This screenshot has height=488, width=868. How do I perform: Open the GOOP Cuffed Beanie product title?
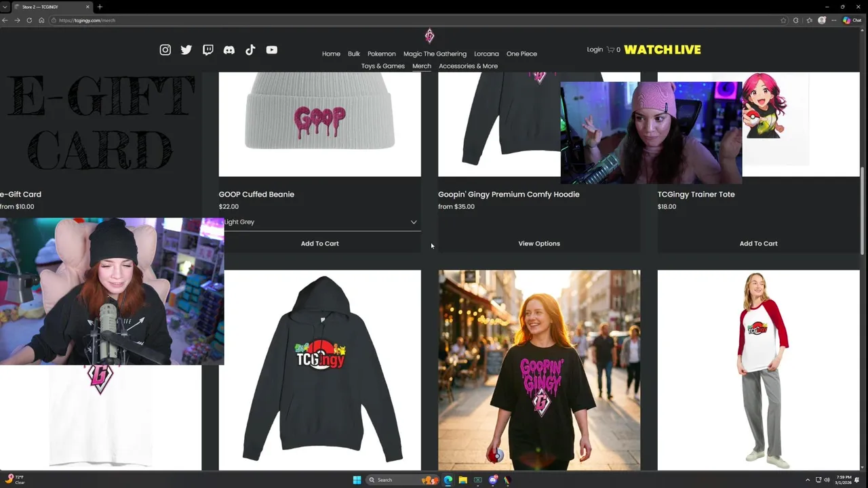256,195
